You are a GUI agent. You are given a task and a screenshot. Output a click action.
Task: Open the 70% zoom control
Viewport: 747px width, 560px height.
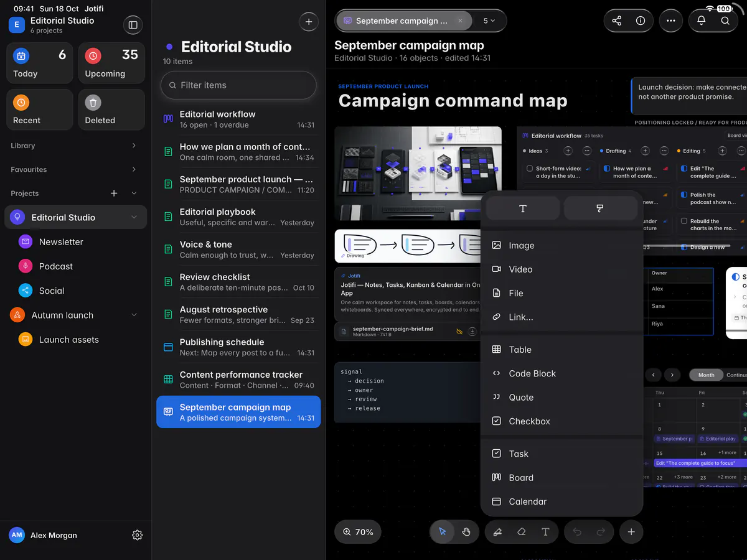pos(358,532)
